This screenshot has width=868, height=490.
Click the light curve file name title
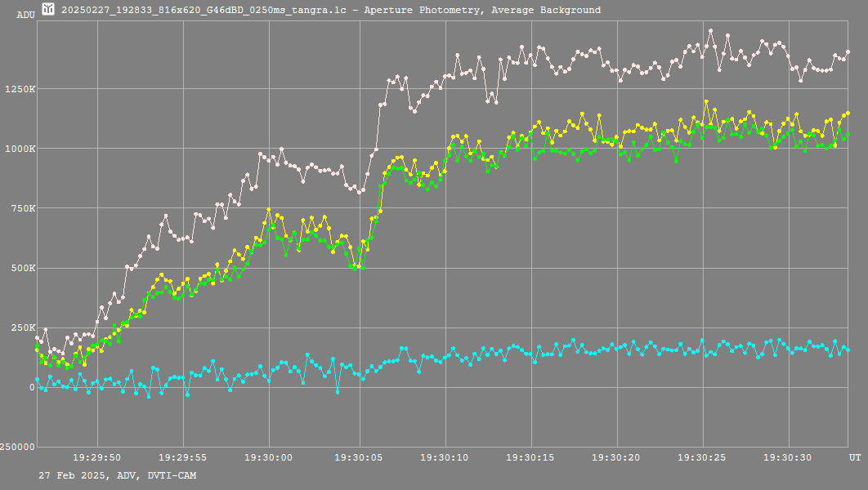pos(331,11)
